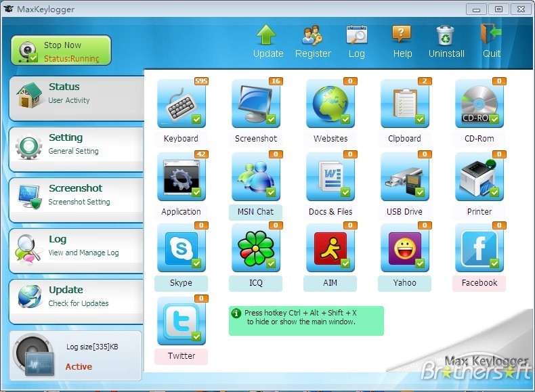Click the Log size[335]KB text
535x392 pixels.
click(92, 347)
